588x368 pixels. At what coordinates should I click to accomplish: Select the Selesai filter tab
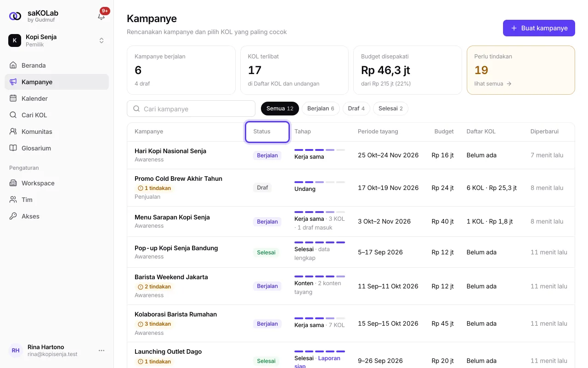coord(390,109)
